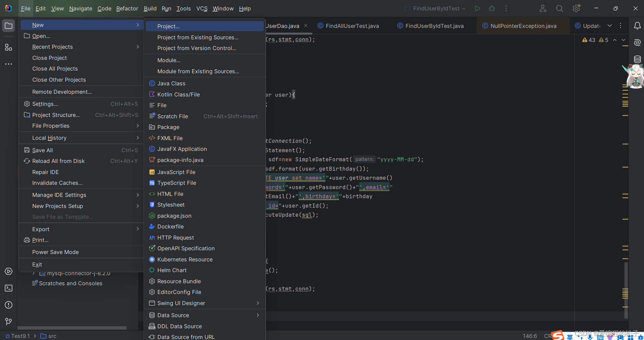Open the Problems tool window icon
644x340 pixels.
click(9, 305)
